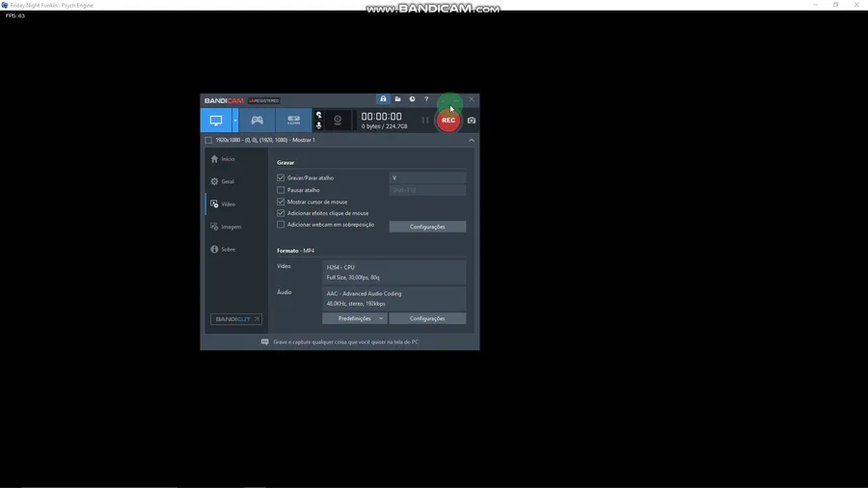Open screen recording mode dropdown arrow

[235, 120]
